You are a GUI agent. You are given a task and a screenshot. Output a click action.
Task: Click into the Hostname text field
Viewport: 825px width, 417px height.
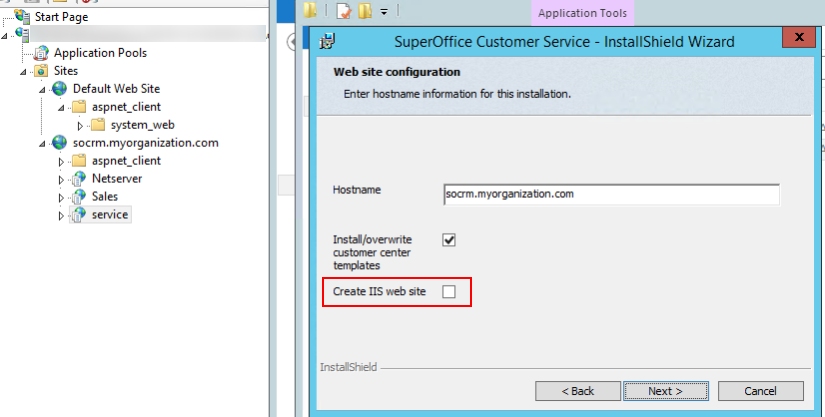610,194
